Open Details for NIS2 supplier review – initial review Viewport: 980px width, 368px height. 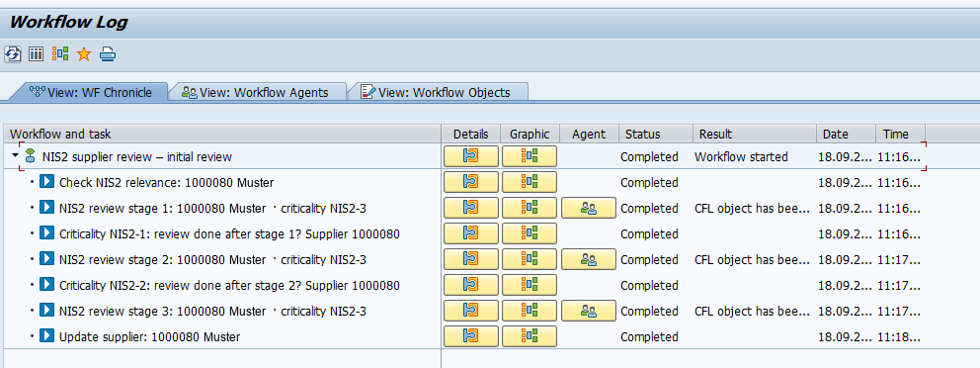coord(471,156)
